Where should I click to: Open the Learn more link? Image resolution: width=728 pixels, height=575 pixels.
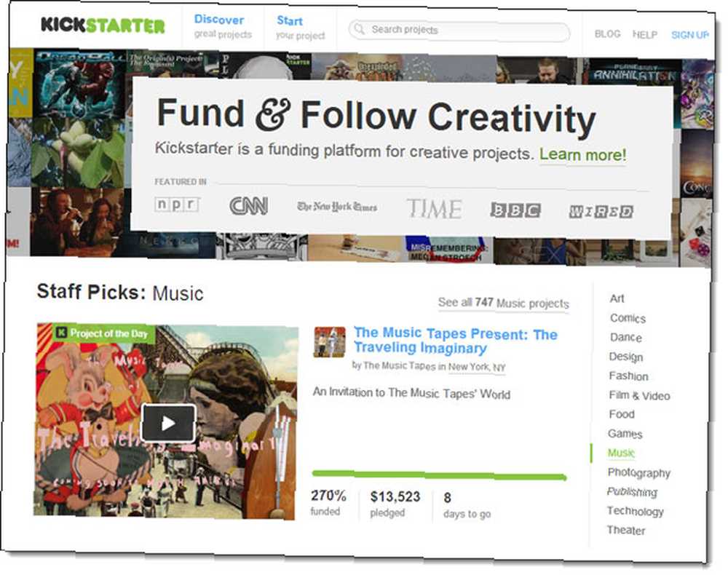(x=582, y=154)
